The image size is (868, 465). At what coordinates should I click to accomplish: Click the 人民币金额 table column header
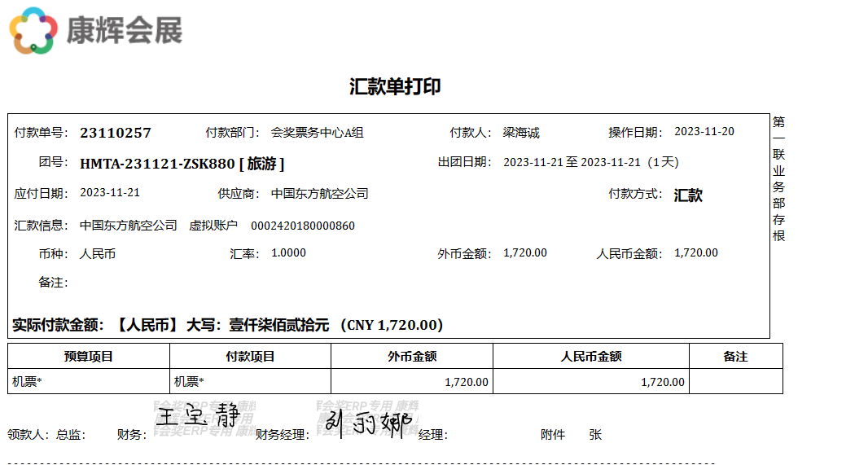click(591, 357)
